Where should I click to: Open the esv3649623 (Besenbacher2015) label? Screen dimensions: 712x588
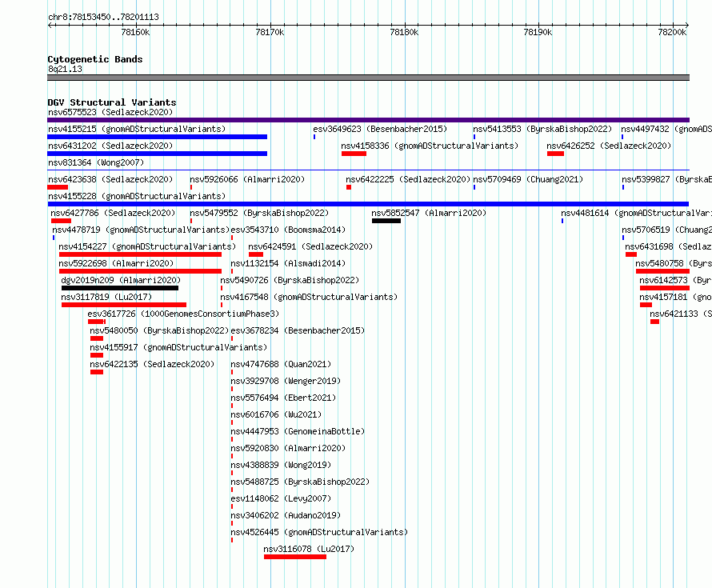380,129
